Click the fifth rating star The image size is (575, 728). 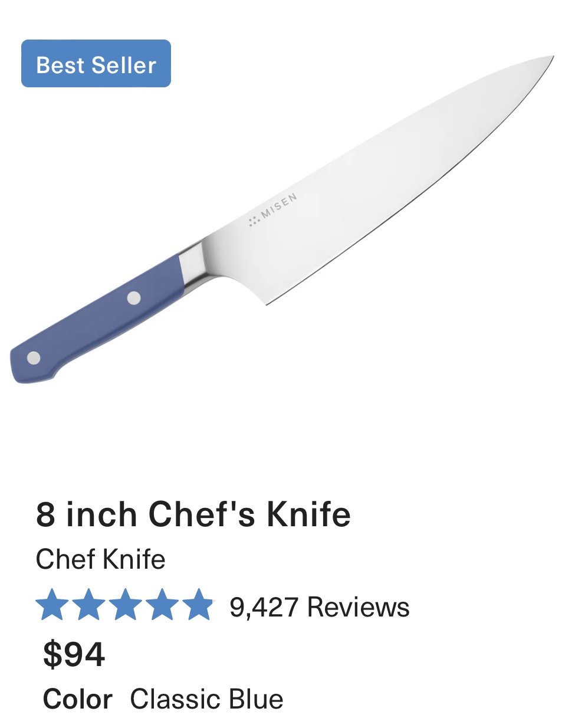[198, 605]
